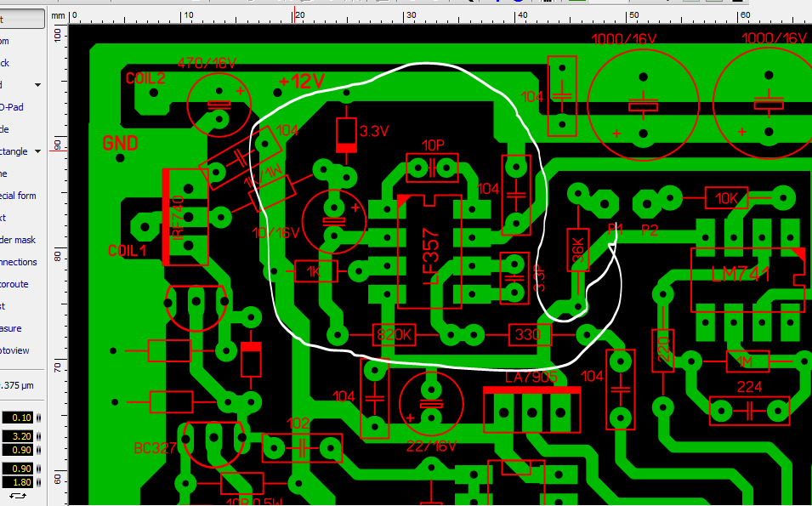Screen dimensions: 812x506
Task: Select the 224 capacitor component
Action: [x=749, y=411]
